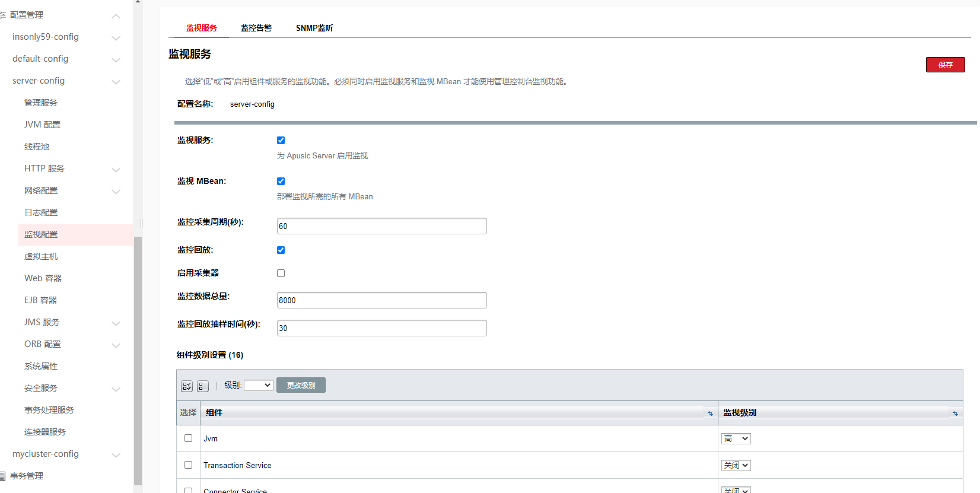Screen dimensions: 980x493
Task: Click the 更改级别 button
Action: [x=301, y=386]
